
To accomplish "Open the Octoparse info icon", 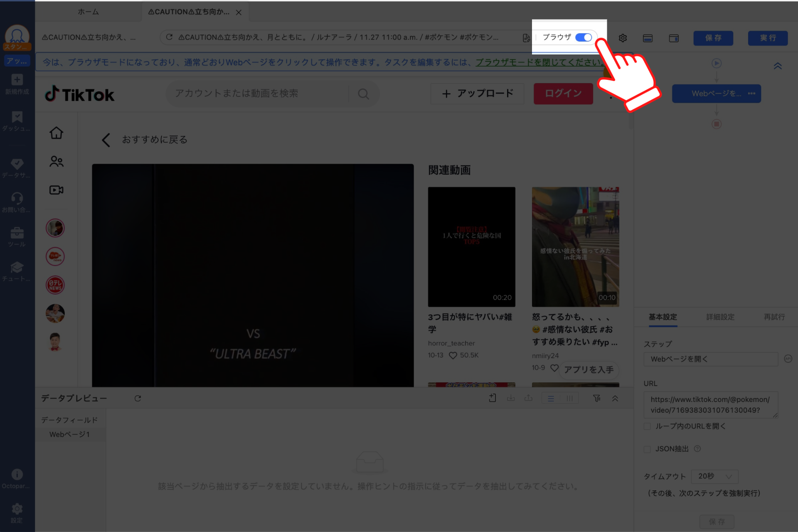I will point(17,479).
